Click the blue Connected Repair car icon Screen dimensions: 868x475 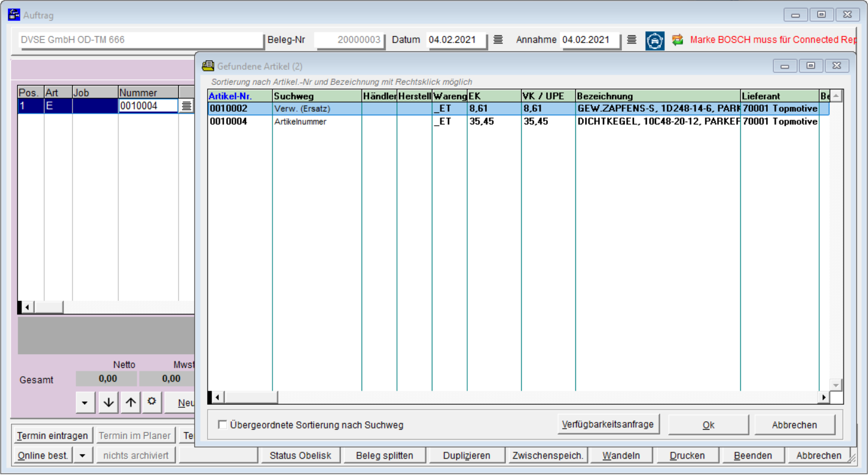click(x=655, y=40)
